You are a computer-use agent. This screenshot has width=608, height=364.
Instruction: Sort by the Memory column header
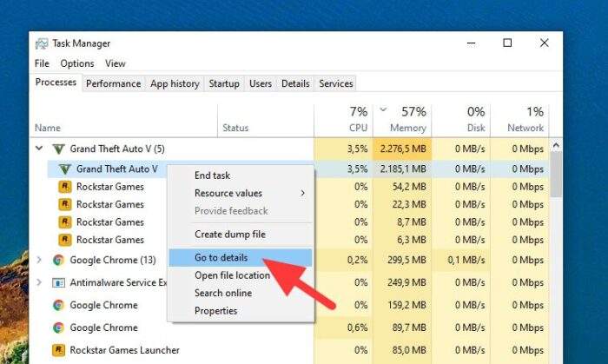[402, 121]
